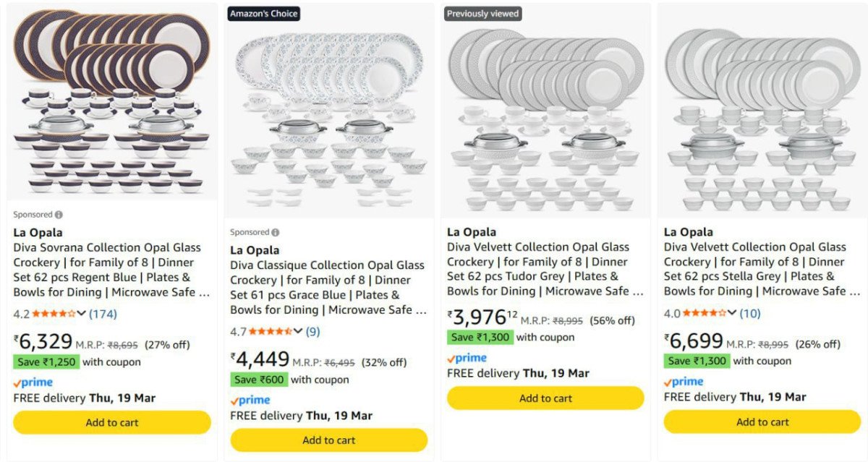Click the Prime logo under the ₹6,329 price
The image size is (868, 462).
tap(33, 382)
